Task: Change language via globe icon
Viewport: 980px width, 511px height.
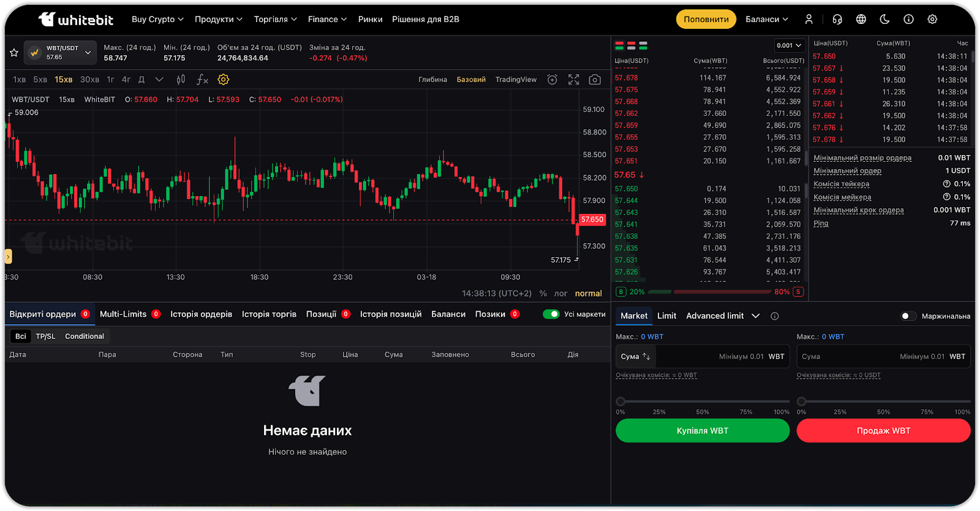Action: 861,20
